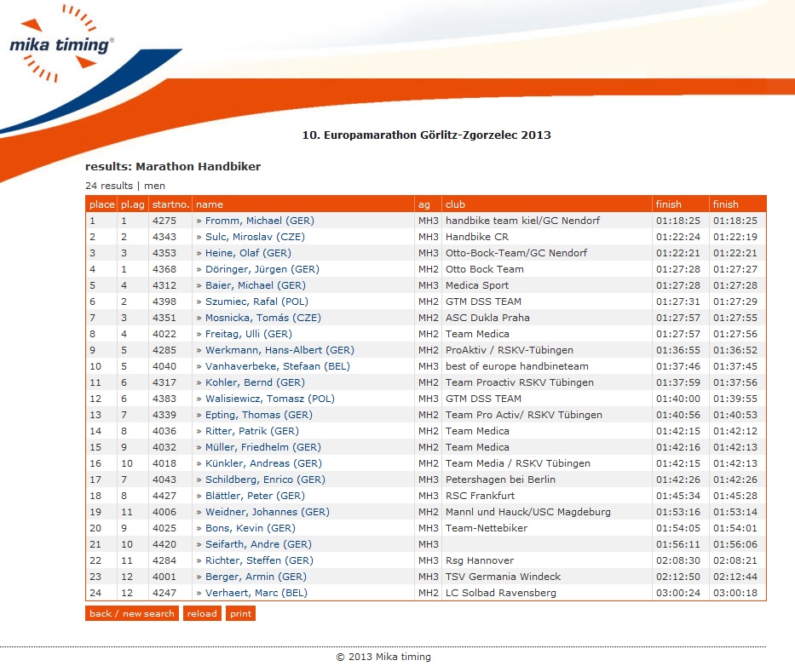795x672 pixels.
Task: Open Seifarth, Andre (GER) result details
Action: click(x=258, y=545)
